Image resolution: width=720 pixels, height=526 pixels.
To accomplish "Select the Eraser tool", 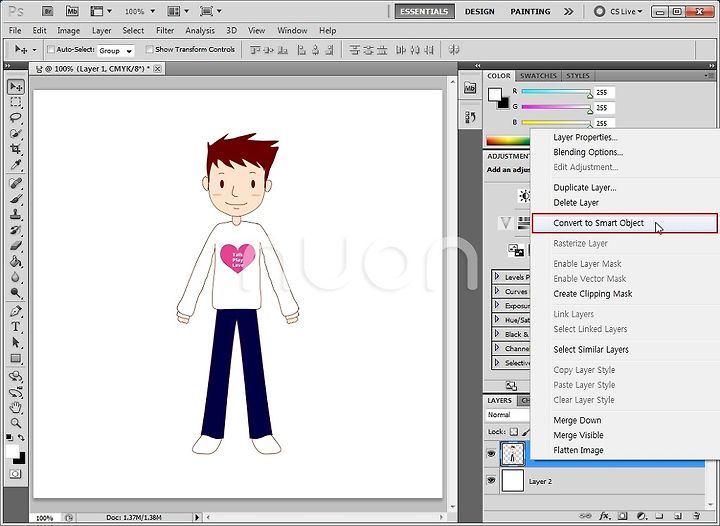I will point(16,246).
